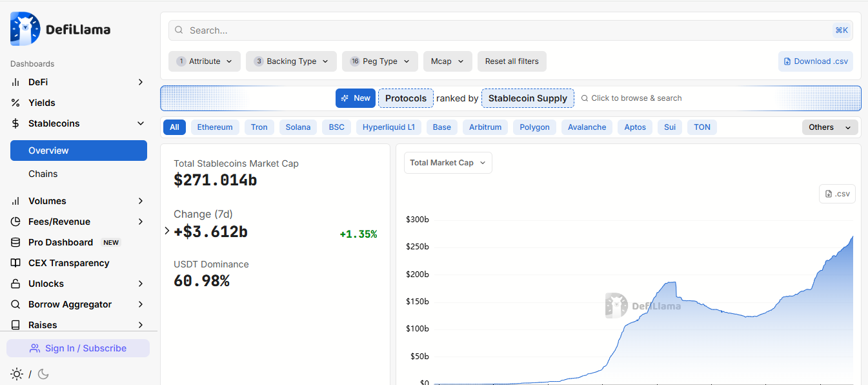Click the DeFi bar chart icon

[x=15, y=82]
